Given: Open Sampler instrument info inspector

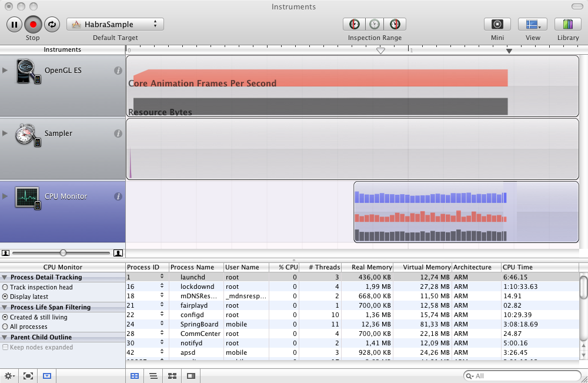Looking at the screenshot, I should click(118, 134).
